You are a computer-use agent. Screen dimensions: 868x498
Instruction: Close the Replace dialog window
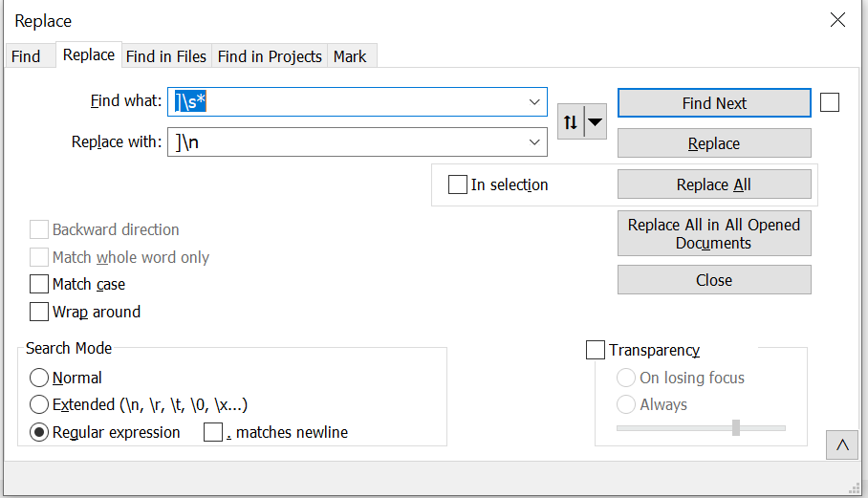837,20
